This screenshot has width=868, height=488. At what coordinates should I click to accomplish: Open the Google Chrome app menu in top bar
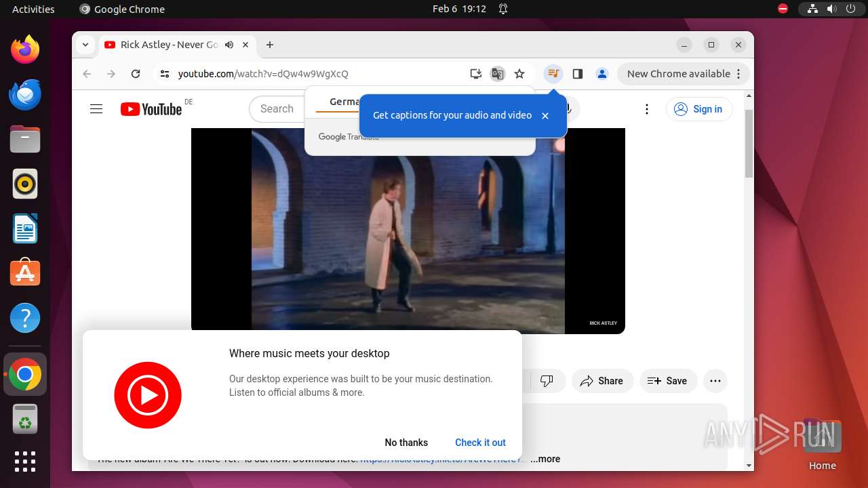pyautogui.click(x=122, y=9)
